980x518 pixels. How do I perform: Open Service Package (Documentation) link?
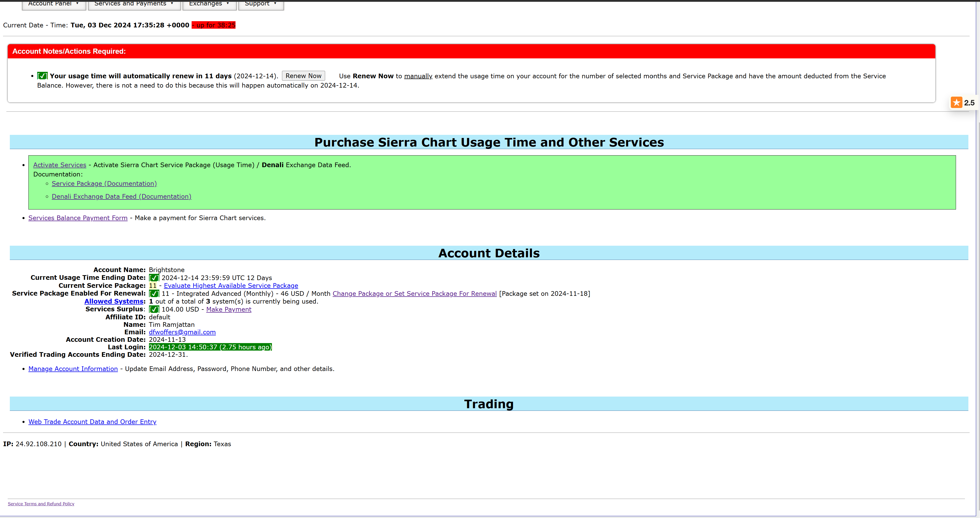(x=104, y=183)
